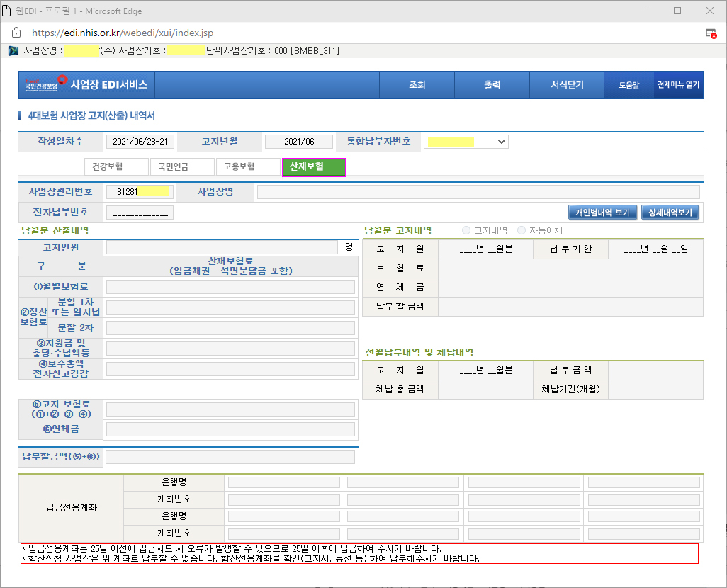Click 전체메뉴 열기
Viewport: 727px width, 588px height.
tap(678, 85)
